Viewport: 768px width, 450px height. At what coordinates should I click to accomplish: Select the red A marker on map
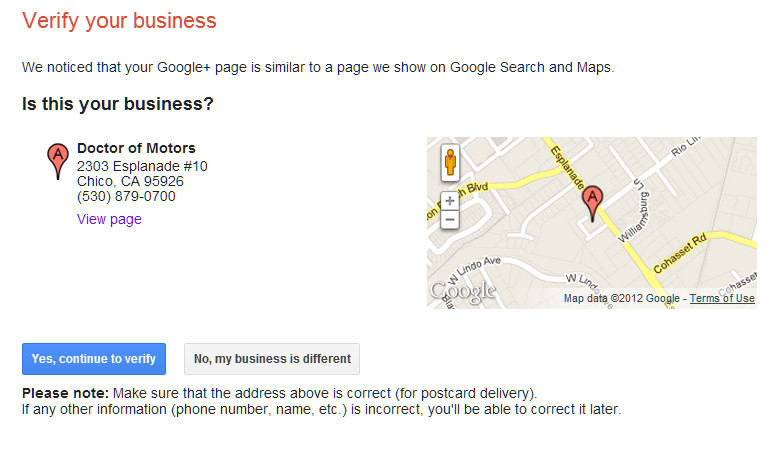coord(592,203)
